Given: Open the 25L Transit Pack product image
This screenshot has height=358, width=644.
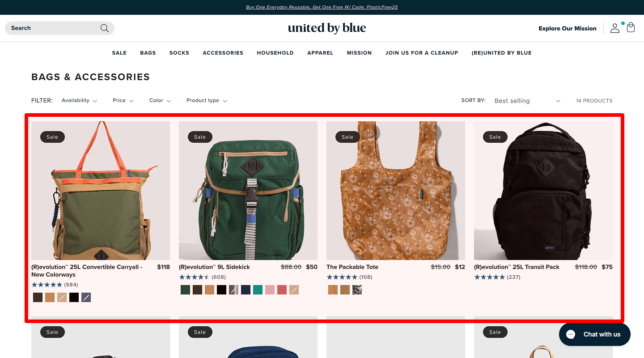Looking at the screenshot, I should point(543,191).
